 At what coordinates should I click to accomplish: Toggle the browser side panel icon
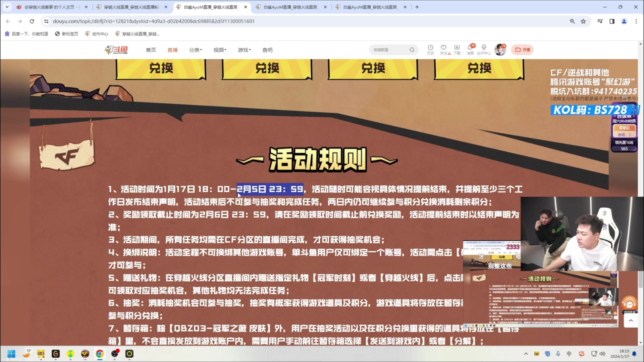click(x=612, y=21)
